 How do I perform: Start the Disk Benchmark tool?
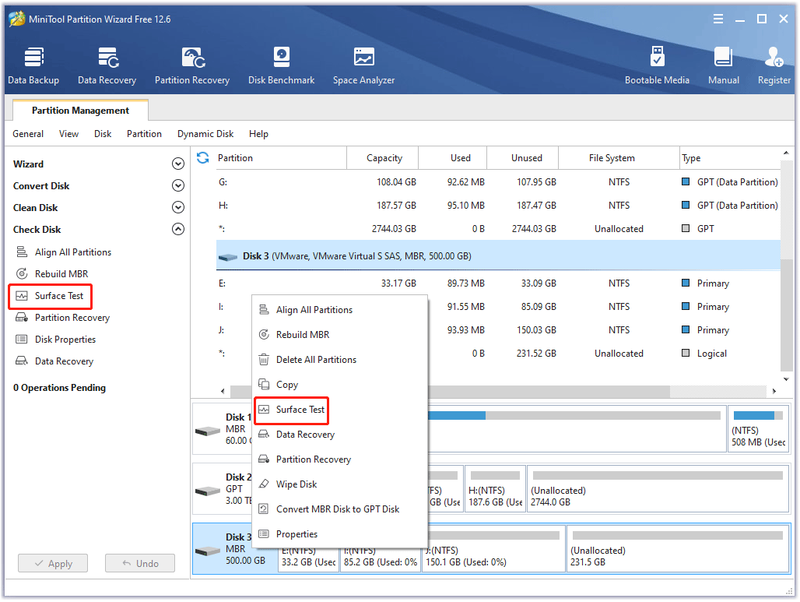[x=281, y=66]
